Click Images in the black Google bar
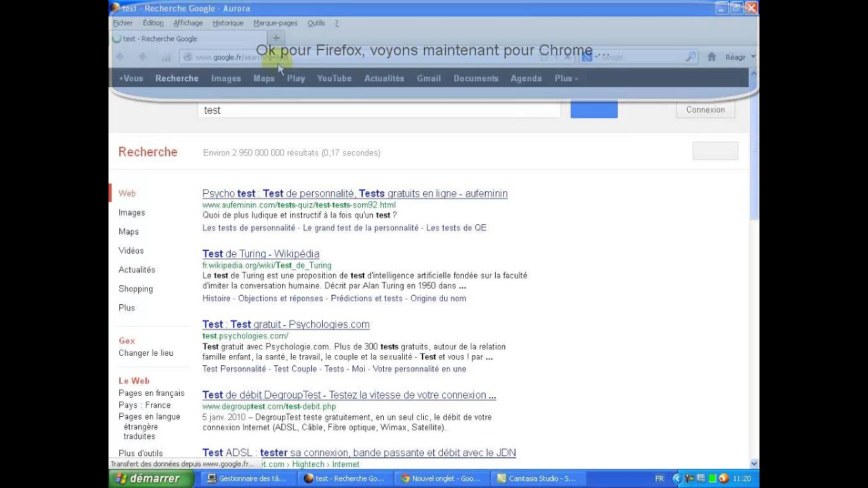This screenshot has width=868, height=488. pos(226,79)
